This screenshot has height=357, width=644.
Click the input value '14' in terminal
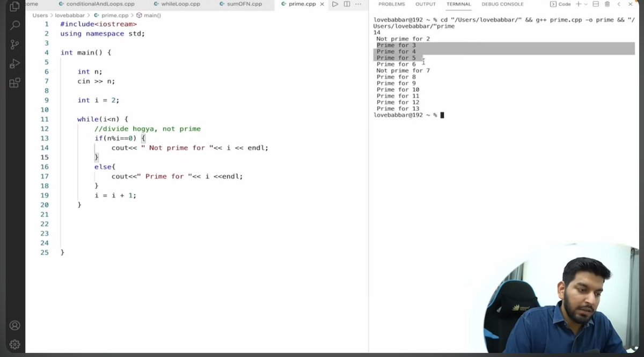[x=377, y=33]
